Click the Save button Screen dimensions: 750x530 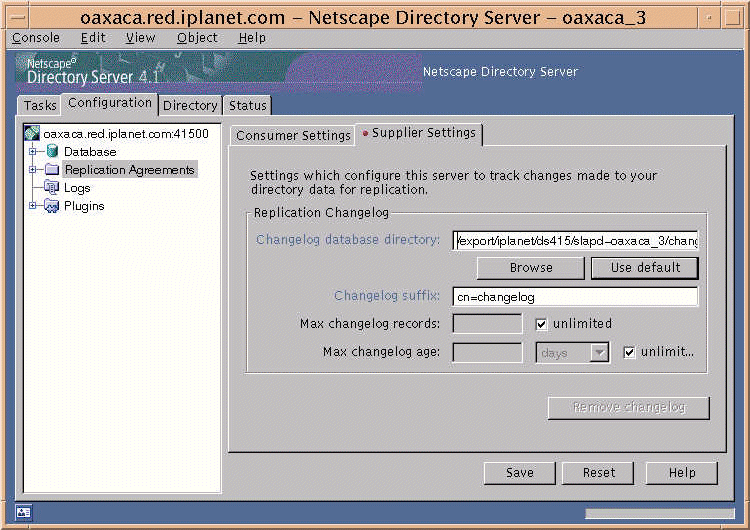519,473
